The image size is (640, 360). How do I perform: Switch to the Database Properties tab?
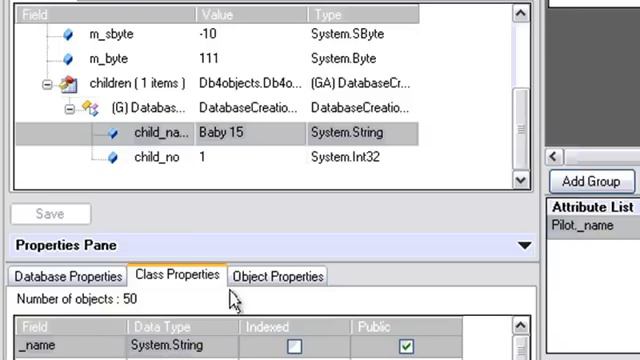(x=68, y=276)
